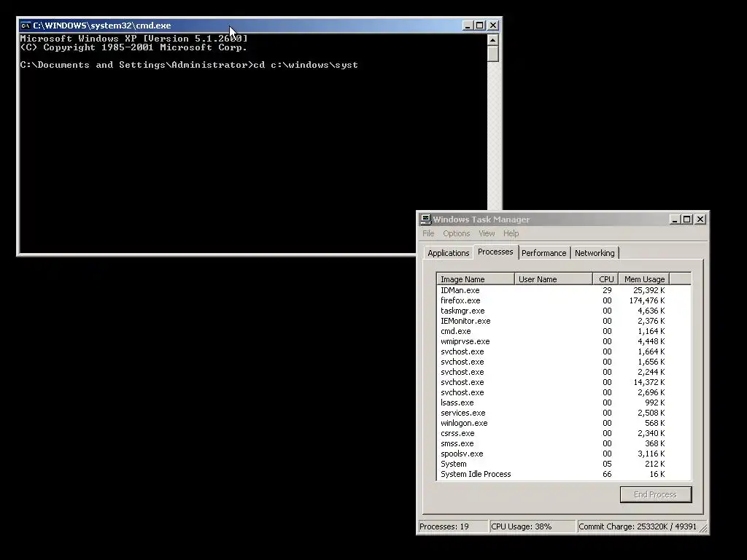The height and width of the screenshot is (560, 747).
Task: Click the cmd window vertical scrollbar thumb
Action: click(x=493, y=53)
